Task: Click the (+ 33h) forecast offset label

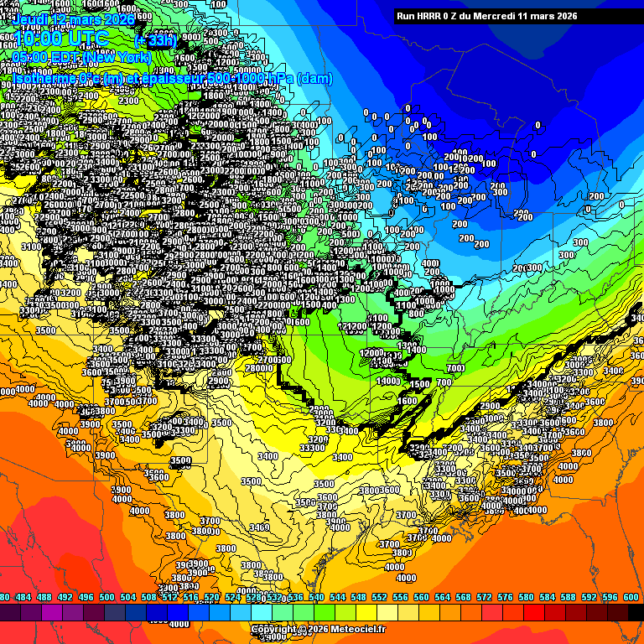Action: 155,39
